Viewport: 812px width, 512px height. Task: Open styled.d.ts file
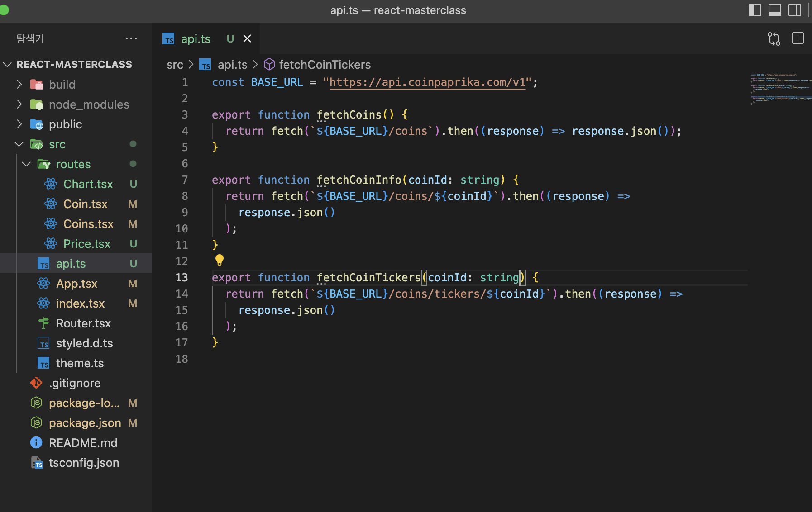[85, 343]
